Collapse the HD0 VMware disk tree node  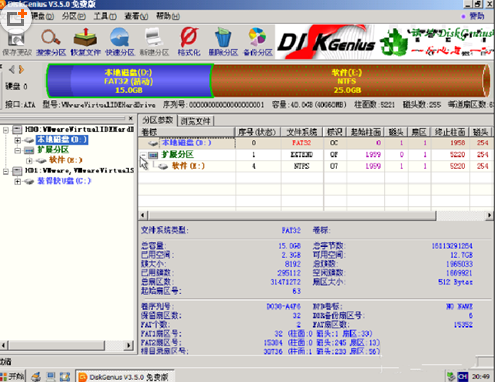[6, 129]
